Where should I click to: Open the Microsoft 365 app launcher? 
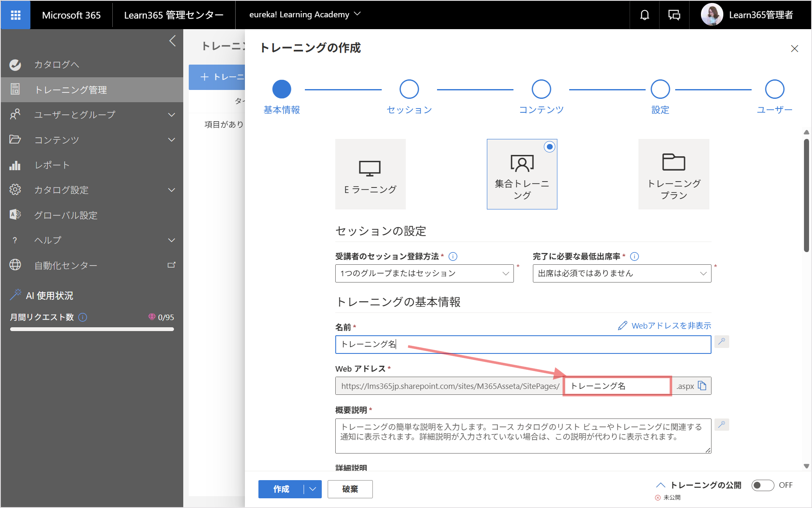[x=16, y=15]
